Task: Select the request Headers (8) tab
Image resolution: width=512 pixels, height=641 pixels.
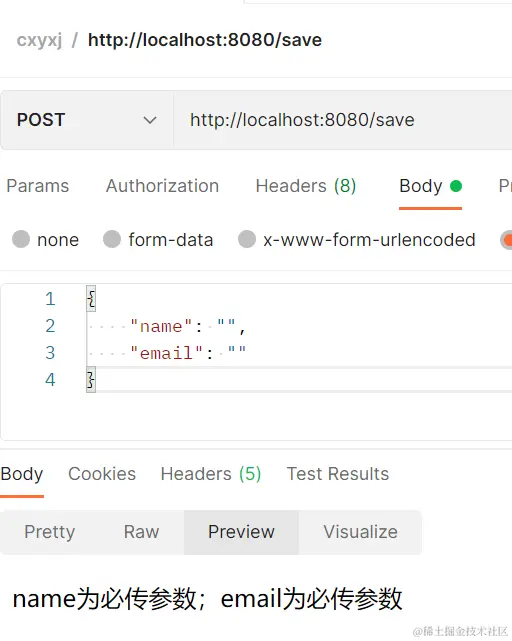Action: point(306,186)
